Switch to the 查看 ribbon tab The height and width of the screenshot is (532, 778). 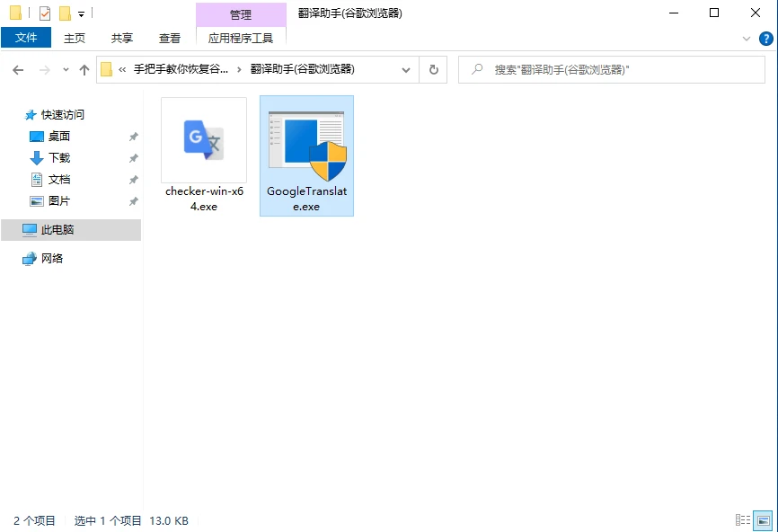[170, 39]
